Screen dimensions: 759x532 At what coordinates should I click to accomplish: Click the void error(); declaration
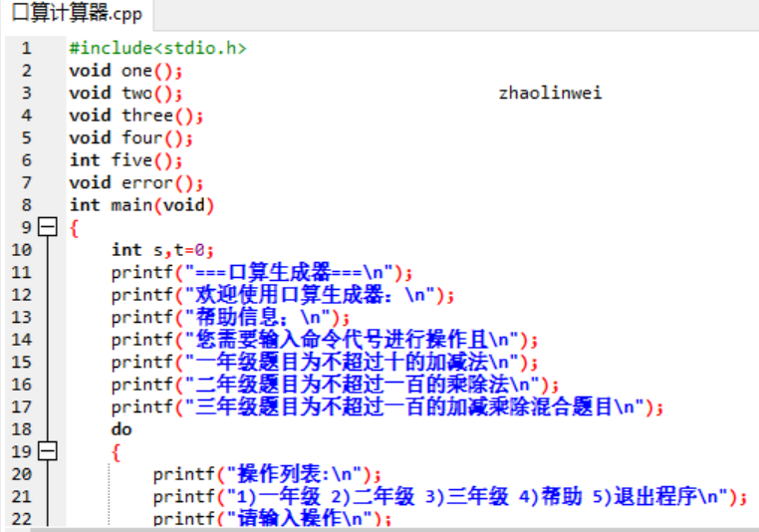pyautogui.click(x=136, y=183)
